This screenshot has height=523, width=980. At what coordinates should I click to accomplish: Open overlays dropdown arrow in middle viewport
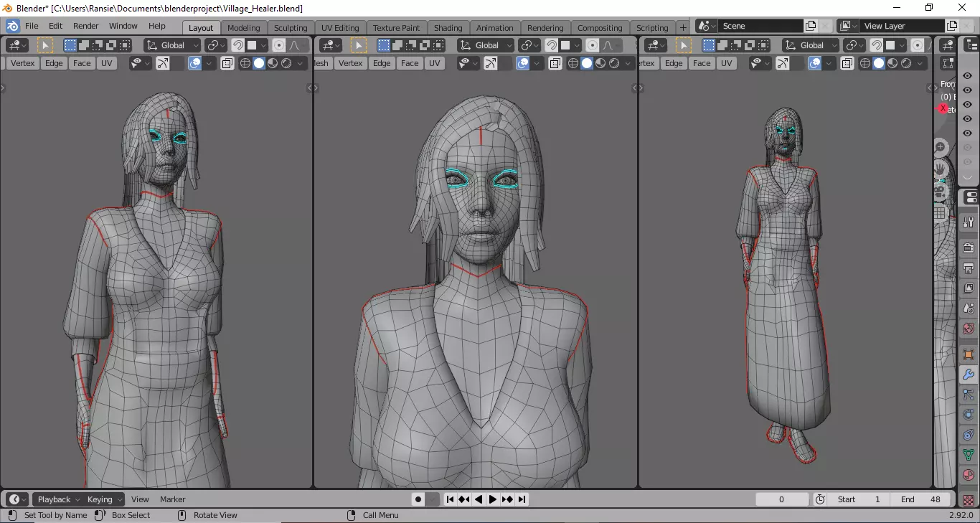[x=537, y=63]
